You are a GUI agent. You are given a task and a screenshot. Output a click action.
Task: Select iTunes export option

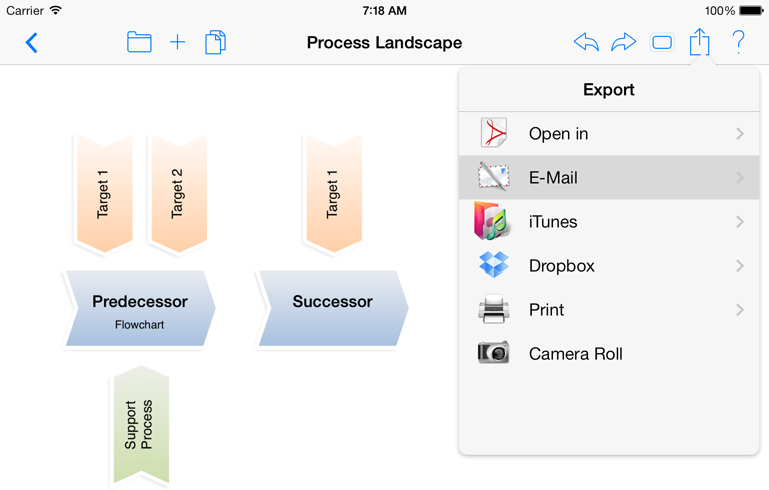609,222
